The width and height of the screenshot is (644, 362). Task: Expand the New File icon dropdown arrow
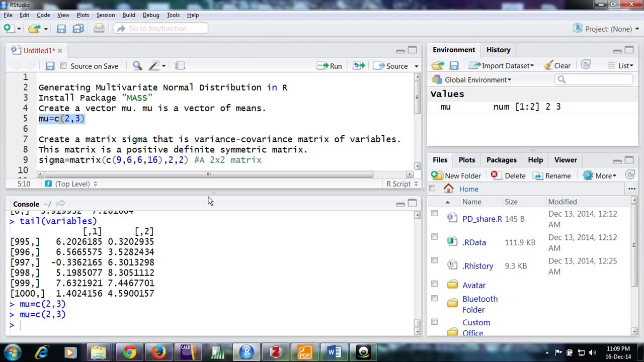(x=19, y=29)
